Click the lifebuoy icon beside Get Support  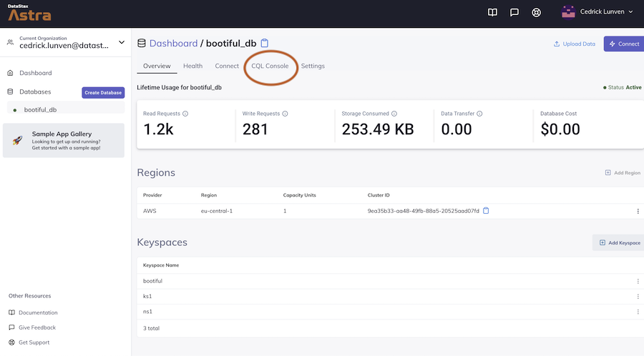[x=11, y=342]
